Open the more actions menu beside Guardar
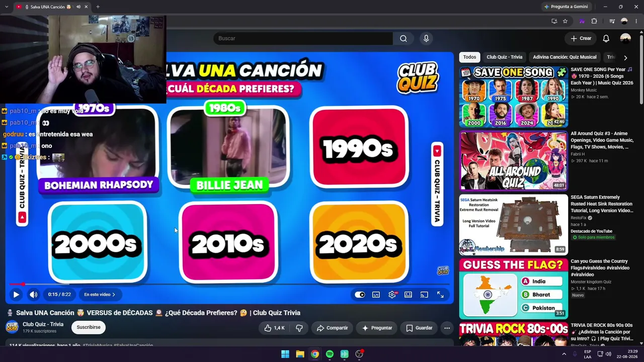 (x=447, y=328)
